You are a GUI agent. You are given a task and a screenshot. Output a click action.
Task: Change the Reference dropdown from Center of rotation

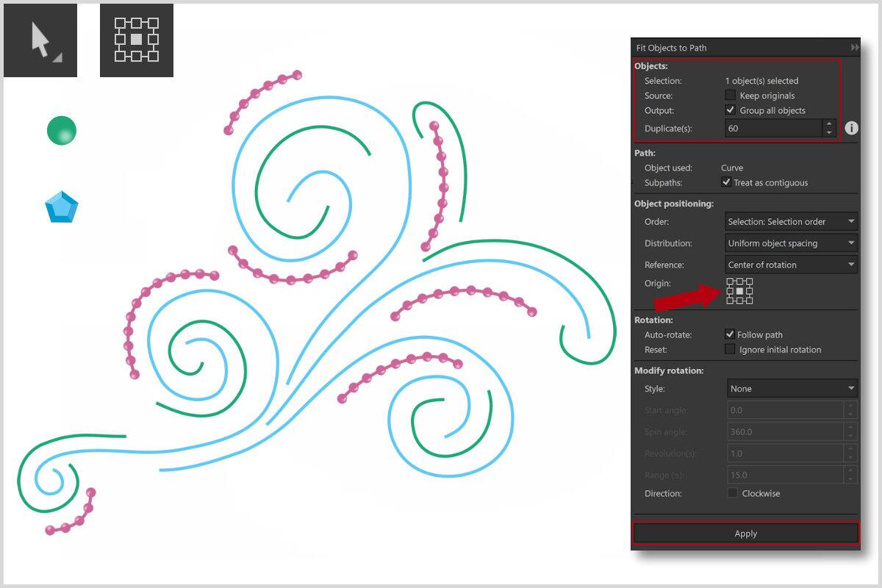790,264
